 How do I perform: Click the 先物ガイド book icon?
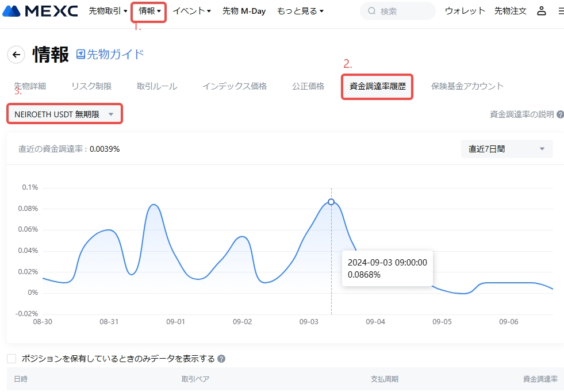pos(80,54)
